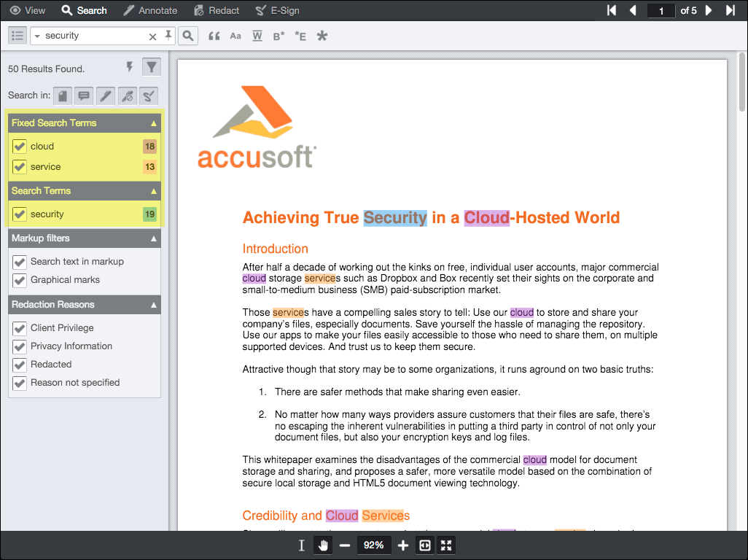Screen dimensions: 748x560
Task: Search in signatures icon
Action: tap(148, 96)
